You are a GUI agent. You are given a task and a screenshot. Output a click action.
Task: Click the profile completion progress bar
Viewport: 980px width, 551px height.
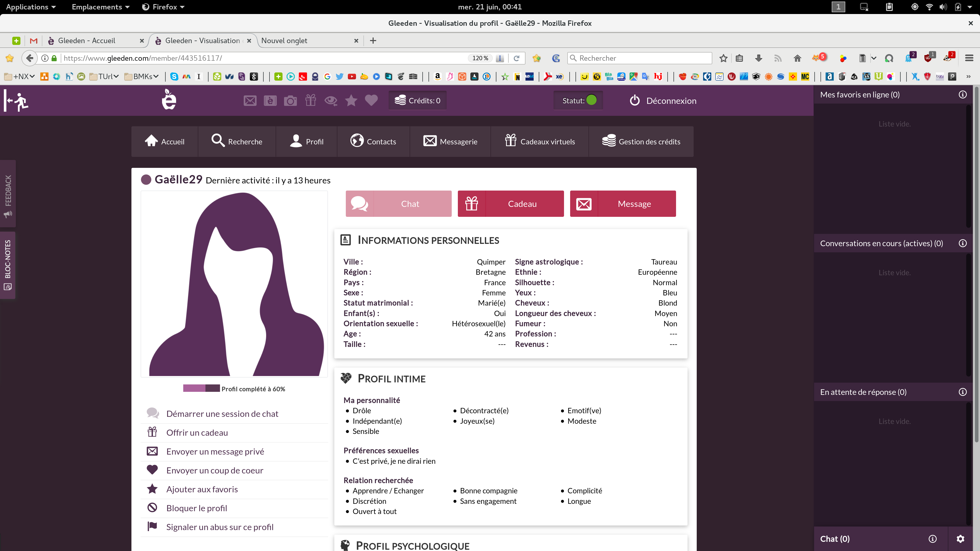tap(201, 388)
